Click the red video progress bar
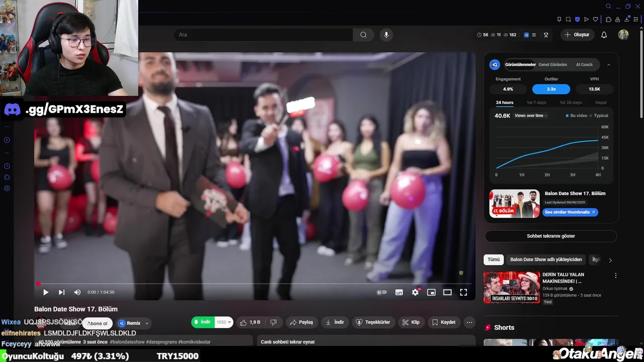The height and width of the screenshot is (362, 644). [x=255, y=284]
